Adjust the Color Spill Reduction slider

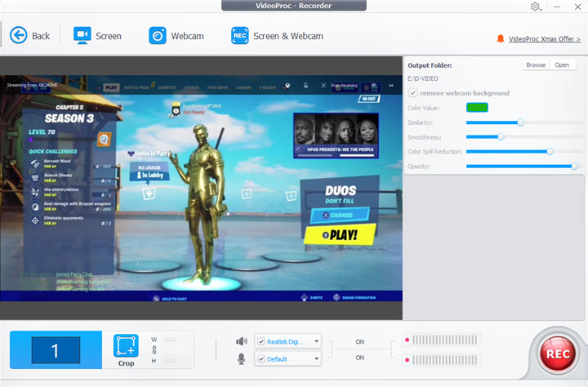pos(550,152)
